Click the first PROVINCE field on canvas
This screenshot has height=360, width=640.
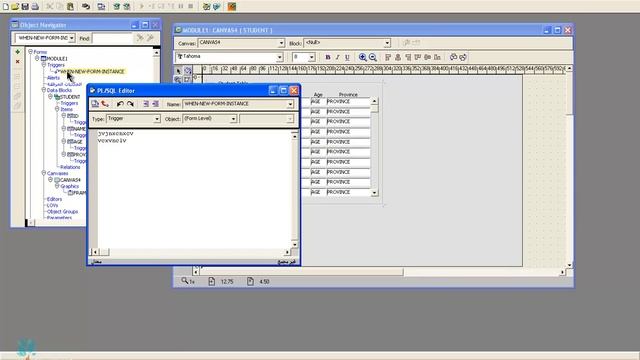348,101
